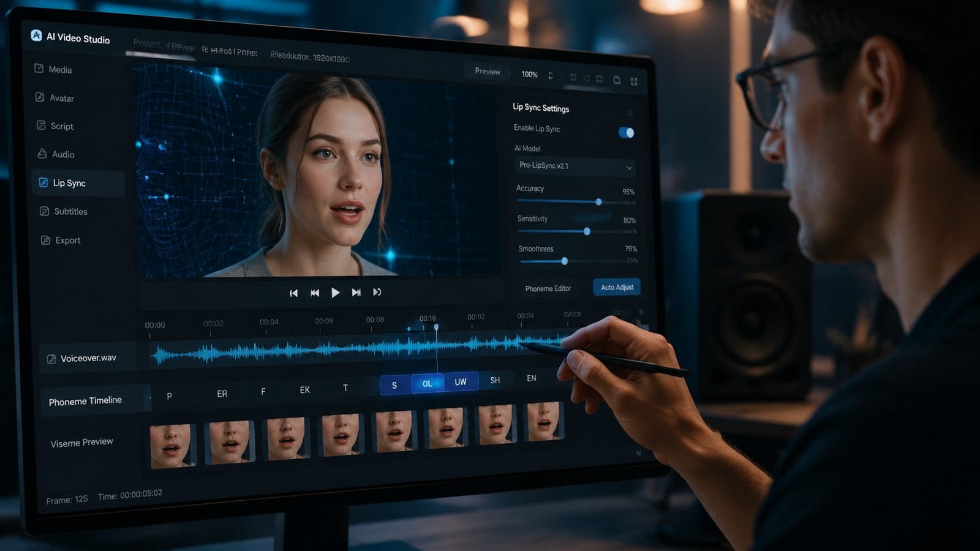The image size is (980, 551).
Task: Click the 00:12 timeline marker
Action: pos(476,317)
